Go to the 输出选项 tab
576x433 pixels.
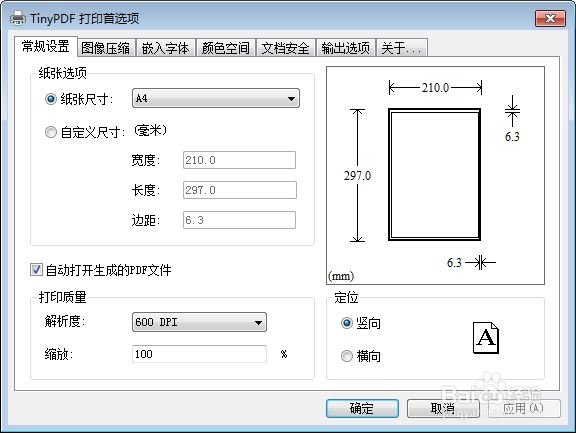coord(346,48)
